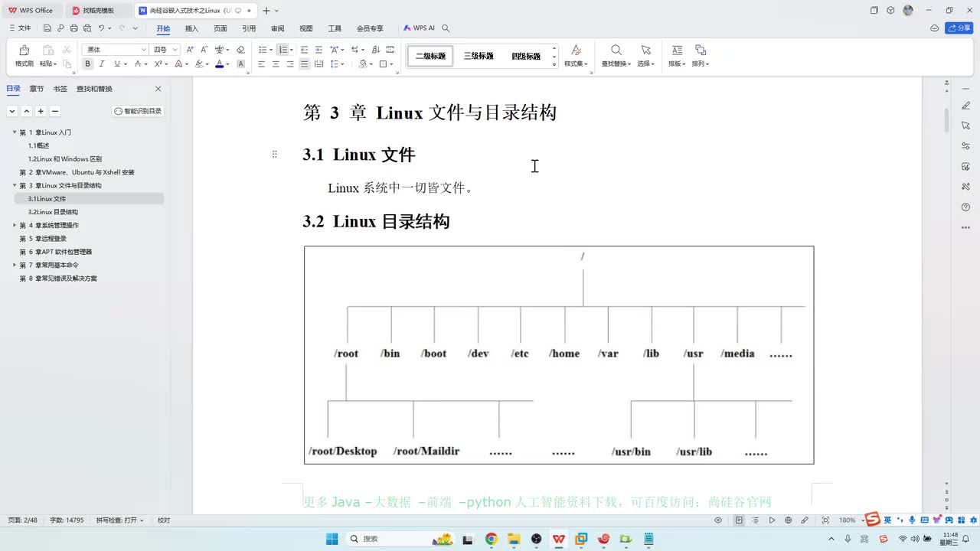Screen dimensions: 980x551
Task: Click the eye-protection mode icon in status bar
Action: [718, 520]
